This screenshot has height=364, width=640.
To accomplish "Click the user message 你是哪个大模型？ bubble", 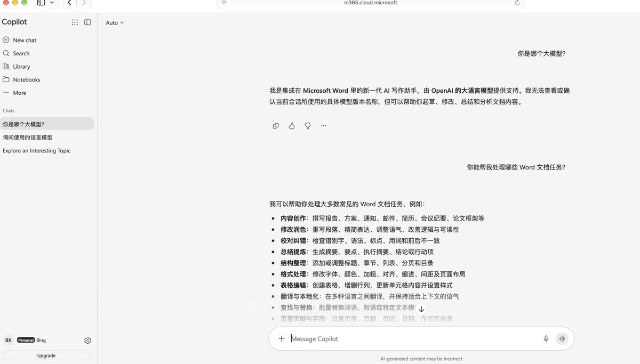I will tap(541, 53).
